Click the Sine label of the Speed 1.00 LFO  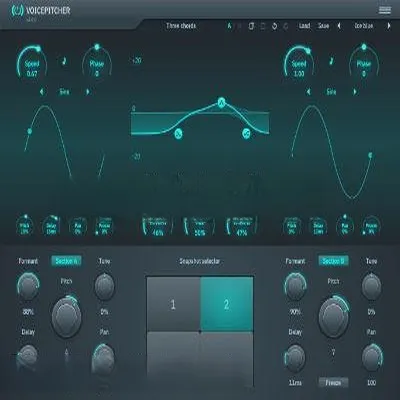(331, 92)
